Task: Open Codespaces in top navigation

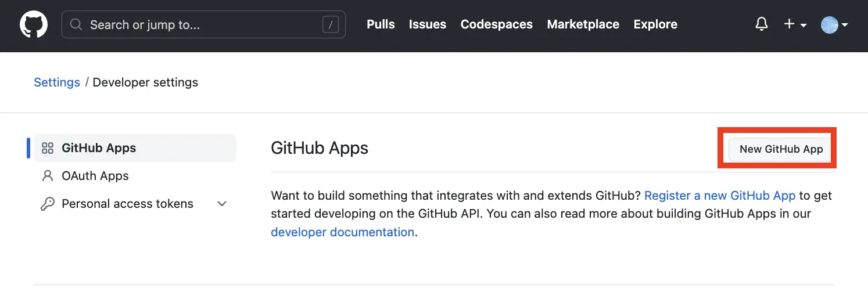Action: tap(497, 24)
